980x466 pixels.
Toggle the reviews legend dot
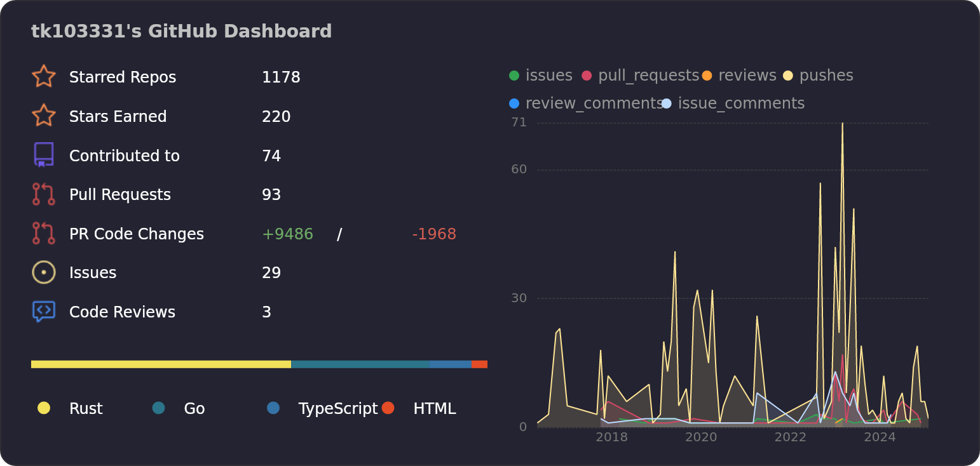(707, 76)
